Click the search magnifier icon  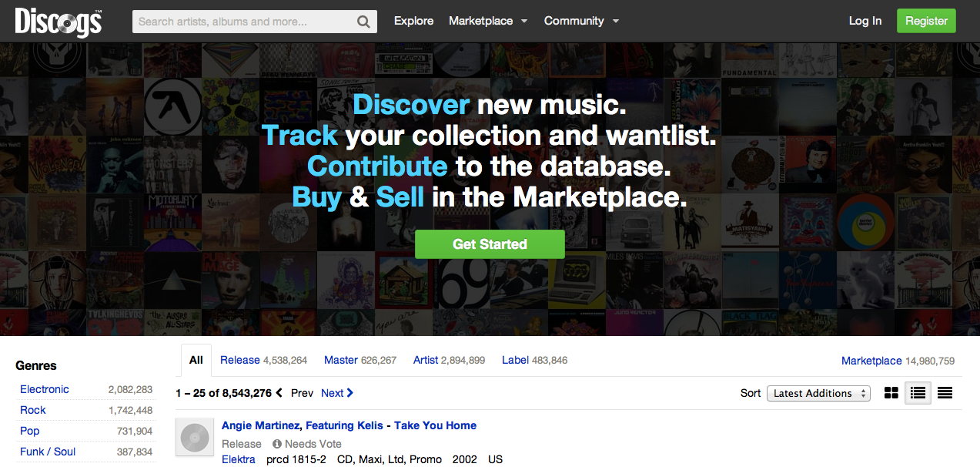point(364,22)
